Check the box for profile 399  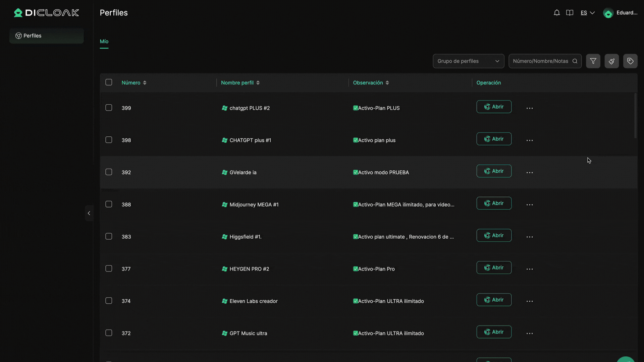pyautogui.click(x=109, y=108)
